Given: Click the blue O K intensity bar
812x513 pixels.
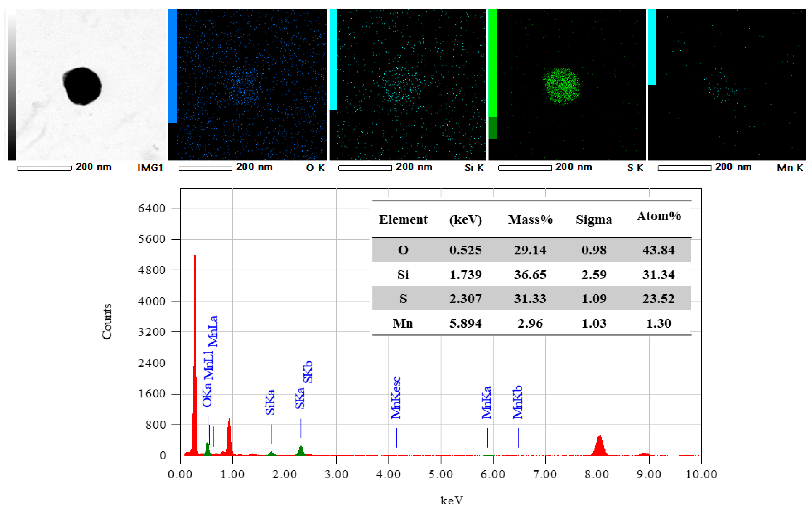Looking at the screenshot, I should (173, 66).
